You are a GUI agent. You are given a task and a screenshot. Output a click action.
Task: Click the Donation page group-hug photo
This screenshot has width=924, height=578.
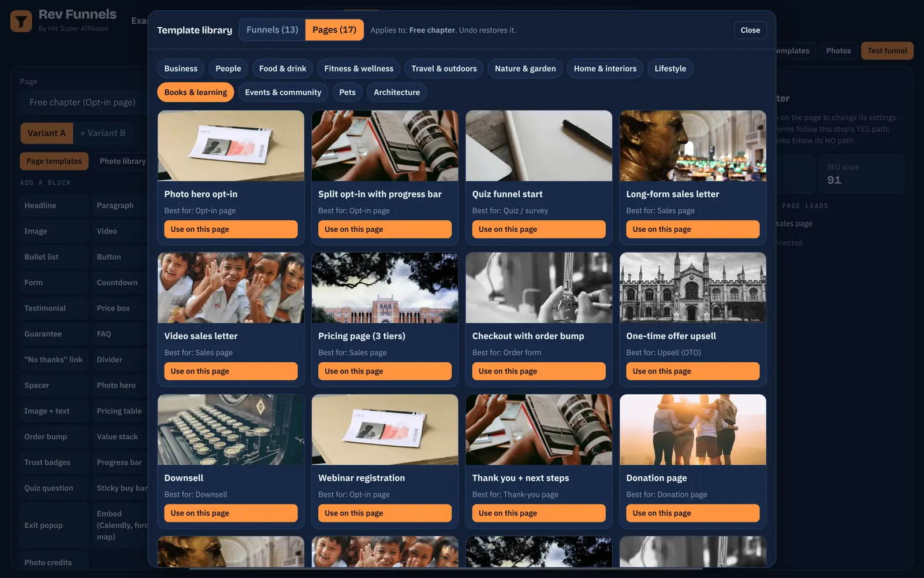693,429
